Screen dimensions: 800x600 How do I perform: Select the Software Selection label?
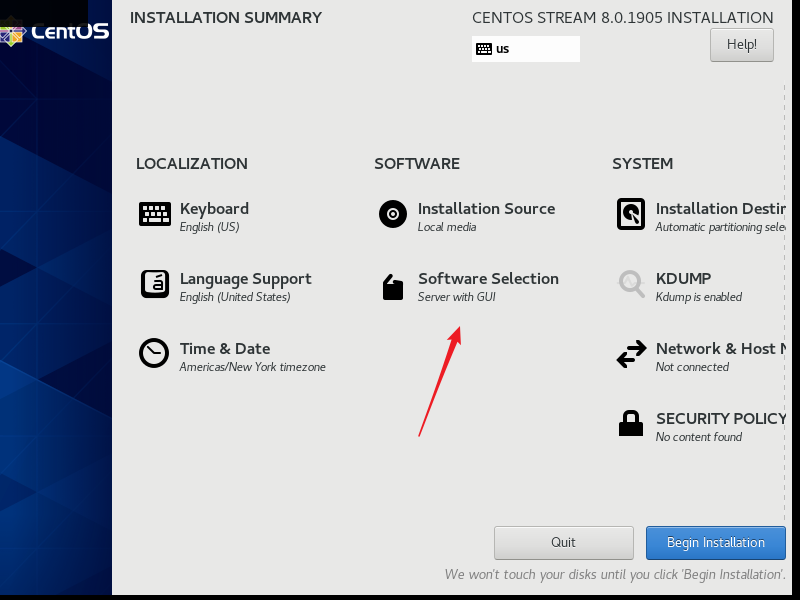point(488,279)
